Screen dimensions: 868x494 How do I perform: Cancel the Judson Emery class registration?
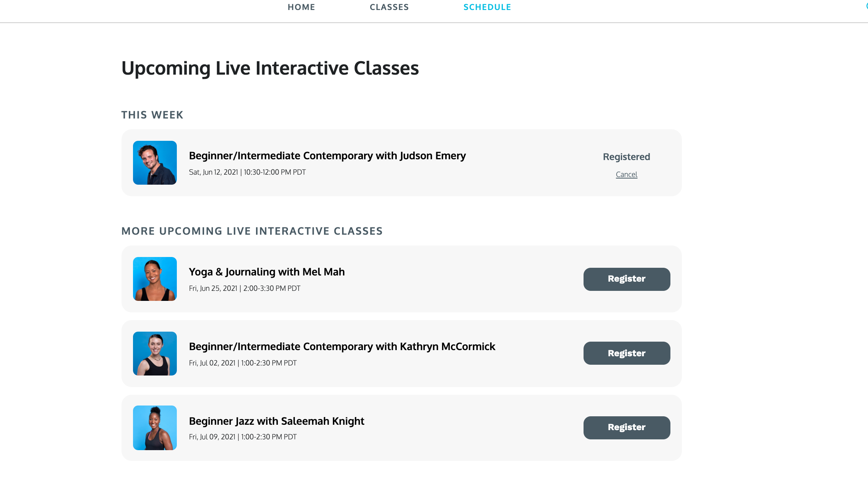pyautogui.click(x=626, y=174)
